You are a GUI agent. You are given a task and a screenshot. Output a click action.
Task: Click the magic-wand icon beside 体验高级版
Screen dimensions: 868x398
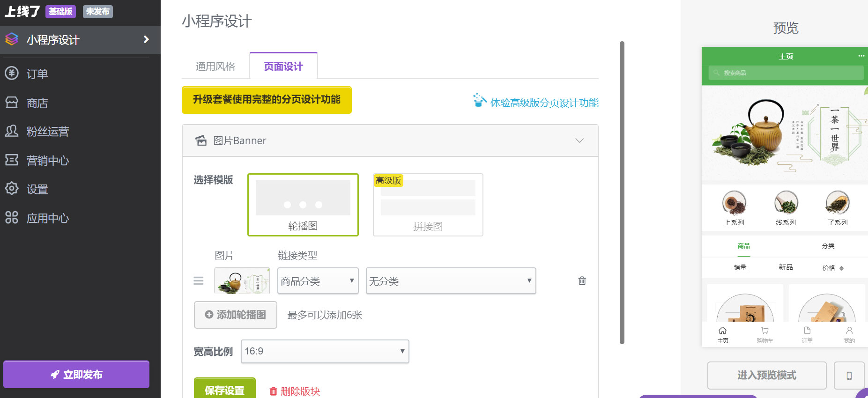point(479,100)
